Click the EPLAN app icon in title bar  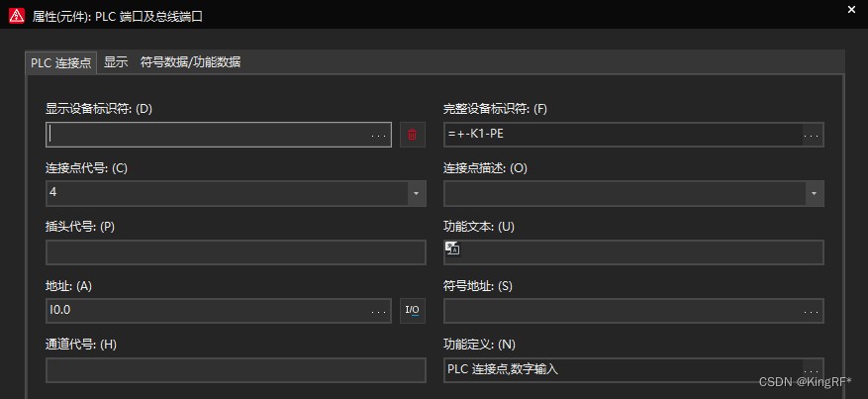pyautogui.click(x=16, y=16)
